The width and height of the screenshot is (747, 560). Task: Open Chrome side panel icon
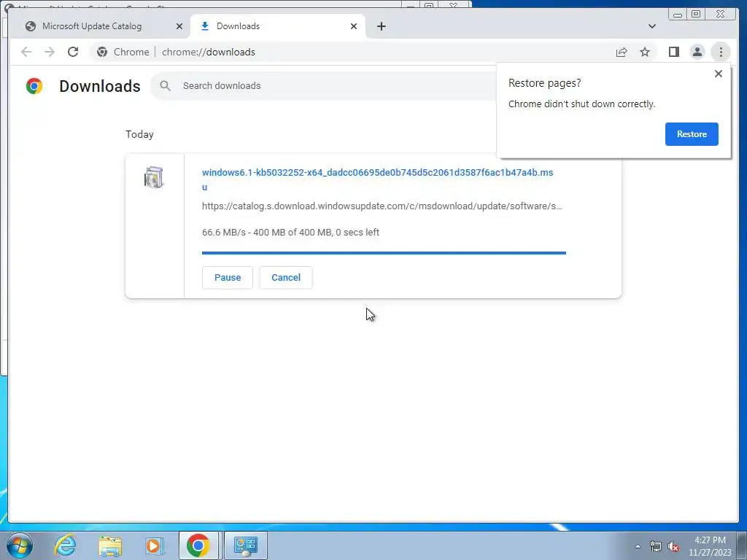(x=673, y=52)
